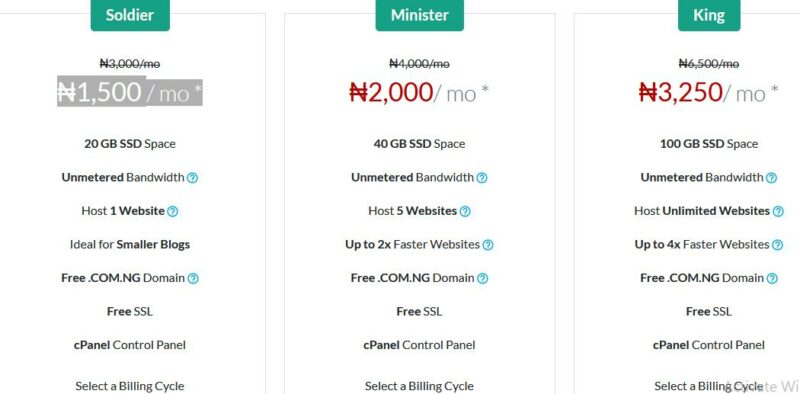800x394 pixels.
Task: Click help icon beside King Free .COM.NG Domain
Action: 772,278
